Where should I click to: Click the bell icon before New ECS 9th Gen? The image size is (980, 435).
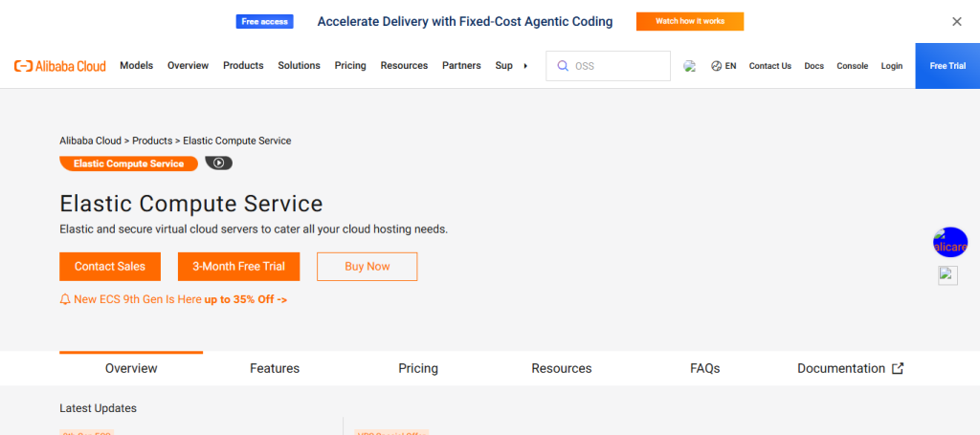pos(65,299)
